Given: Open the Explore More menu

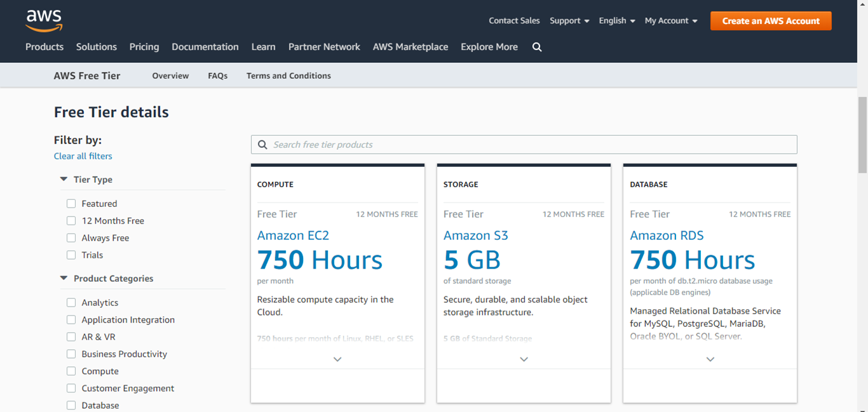Looking at the screenshot, I should tap(489, 47).
